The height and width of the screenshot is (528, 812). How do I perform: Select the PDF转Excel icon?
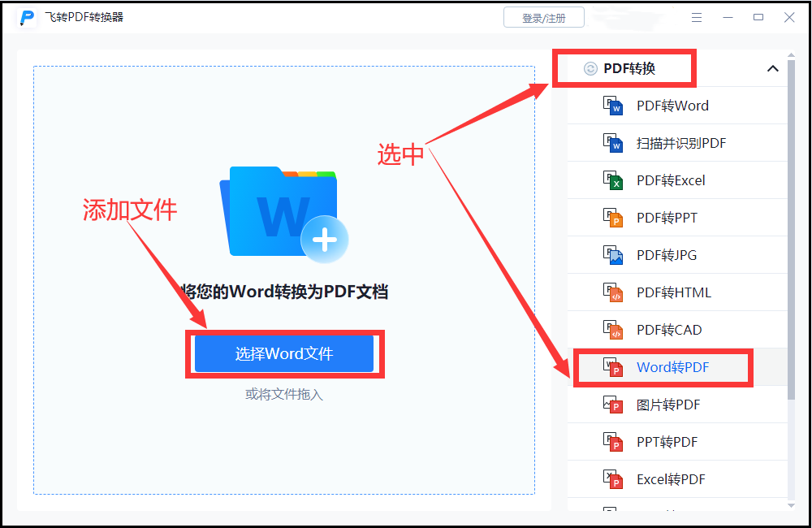point(611,180)
